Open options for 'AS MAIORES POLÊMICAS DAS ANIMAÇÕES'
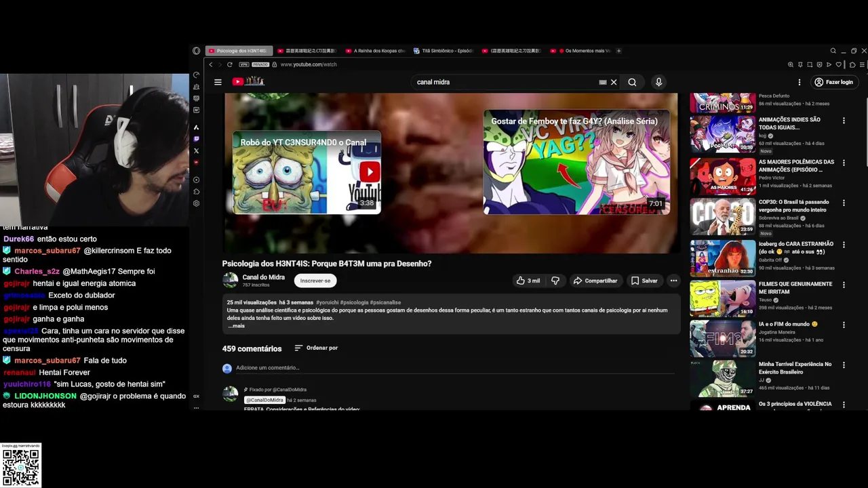Viewport: 868px width, 488px height. pyautogui.click(x=844, y=163)
